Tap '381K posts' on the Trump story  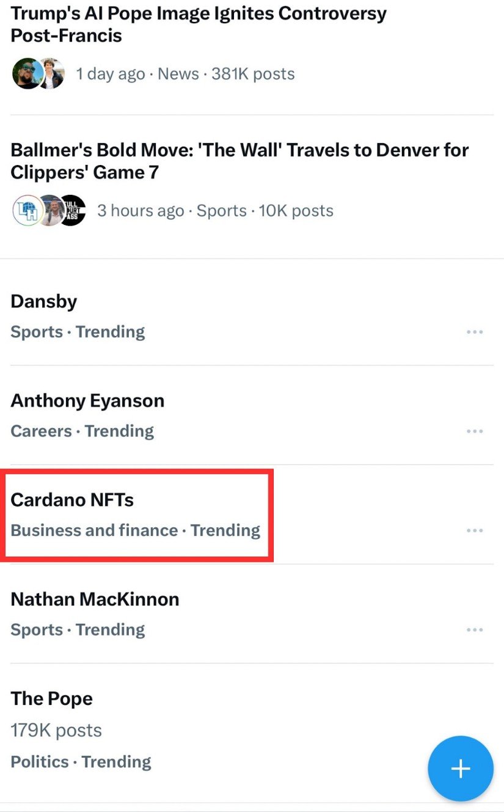pyautogui.click(x=253, y=74)
